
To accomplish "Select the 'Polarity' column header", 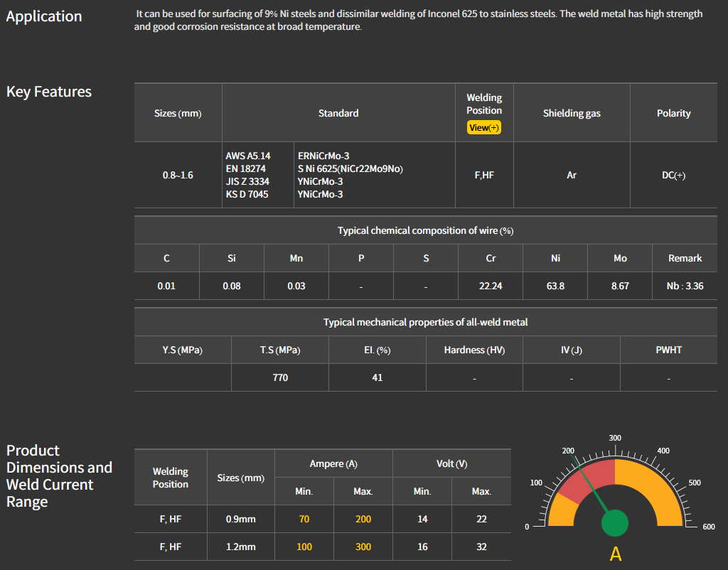I will coord(673,113).
